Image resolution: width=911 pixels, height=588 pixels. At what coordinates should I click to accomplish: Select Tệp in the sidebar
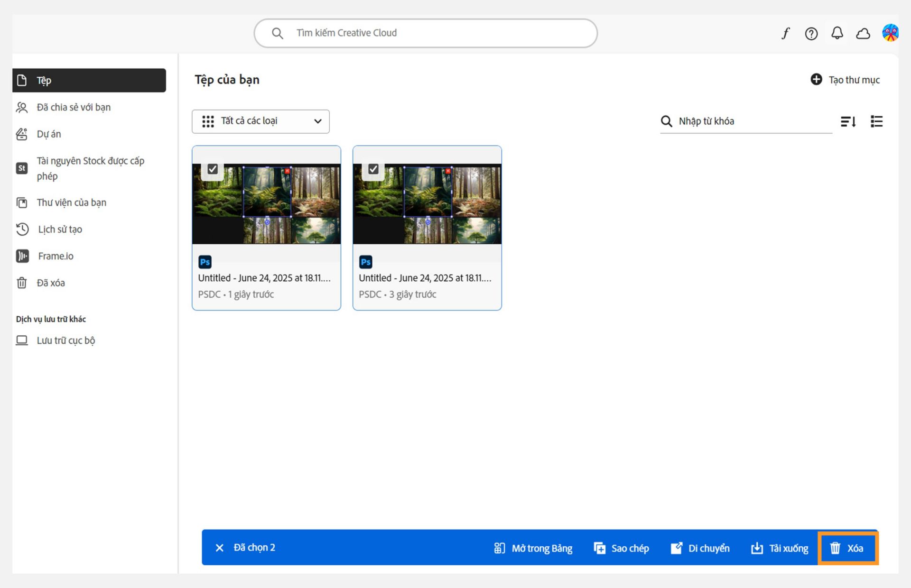click(89, 80)
